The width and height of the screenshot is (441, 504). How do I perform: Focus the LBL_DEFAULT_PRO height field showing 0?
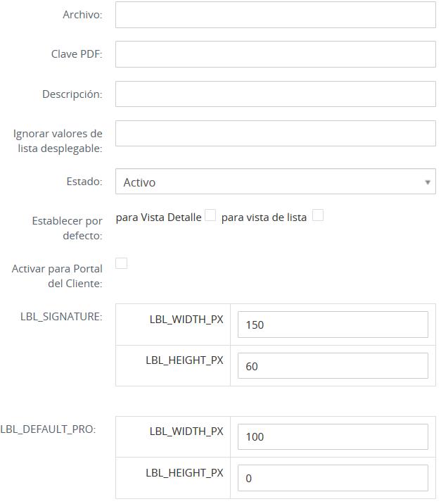pos(333,478)
